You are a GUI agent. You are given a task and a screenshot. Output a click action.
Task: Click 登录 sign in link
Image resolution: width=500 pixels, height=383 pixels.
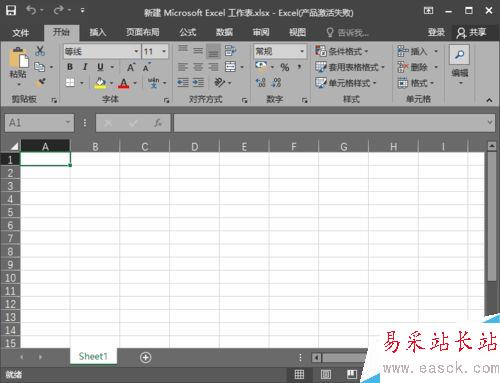(x=436, y=32)
